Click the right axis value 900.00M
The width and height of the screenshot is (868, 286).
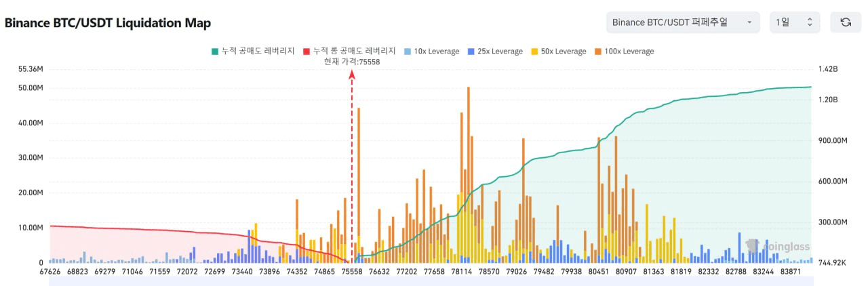click(833, 141)
